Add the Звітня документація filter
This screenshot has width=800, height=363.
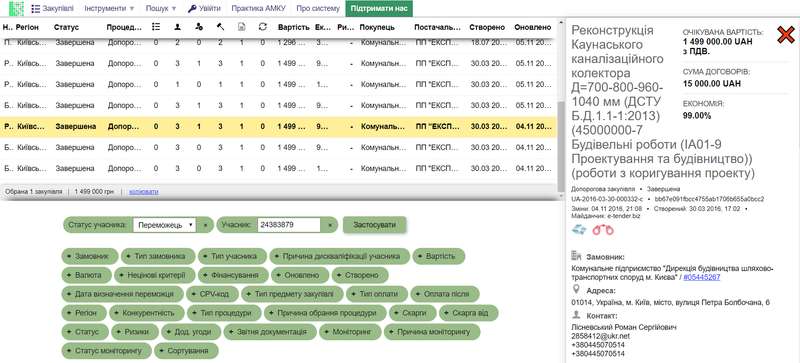(x=270, y=331)
